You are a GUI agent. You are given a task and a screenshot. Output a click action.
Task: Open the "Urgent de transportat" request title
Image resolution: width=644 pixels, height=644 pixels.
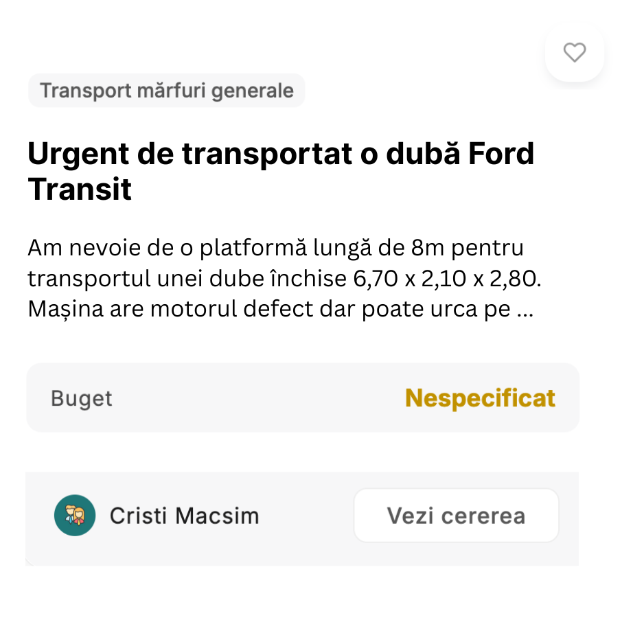(x=280, y=171)
